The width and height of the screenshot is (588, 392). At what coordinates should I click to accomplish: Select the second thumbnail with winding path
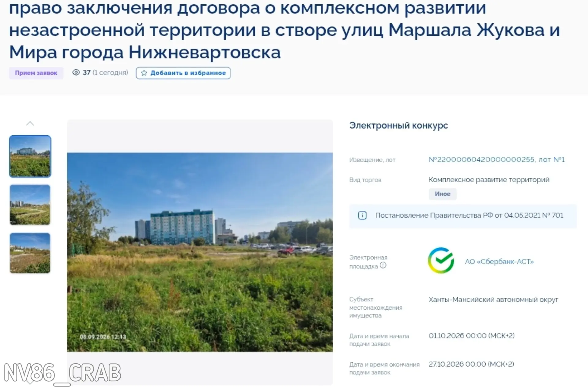pyautogui.click(x=30, y=205)
